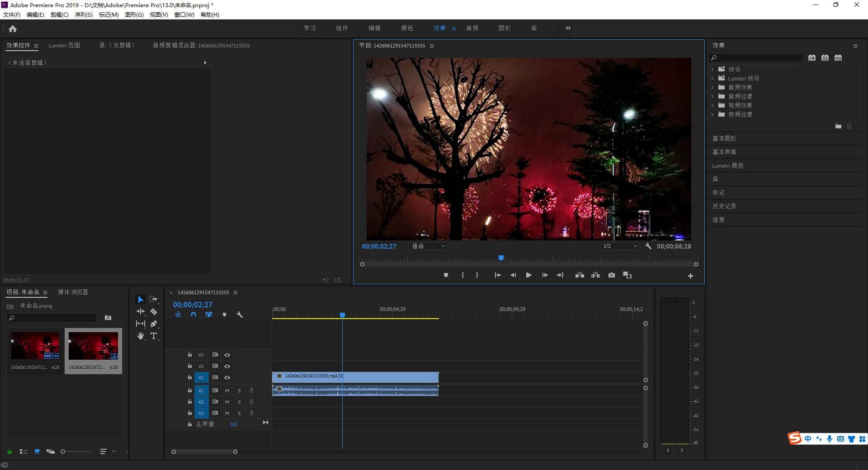
Task: Open the 适合 zoom level dropdown
Action: pyautogui.click(x=428, y=246)
